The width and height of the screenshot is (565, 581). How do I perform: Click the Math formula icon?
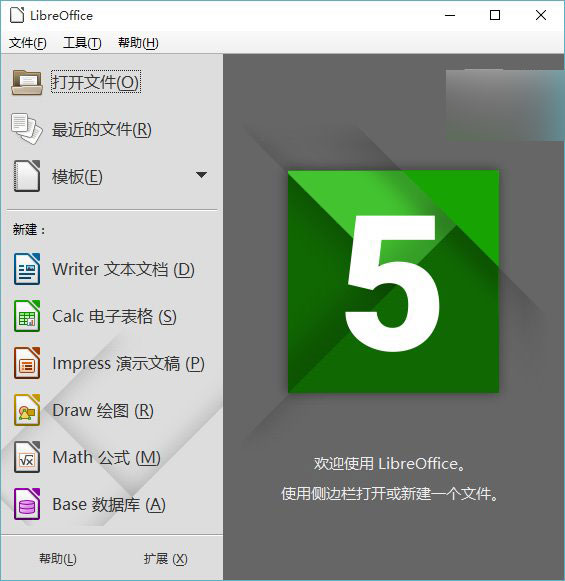(x=27, y=457)
